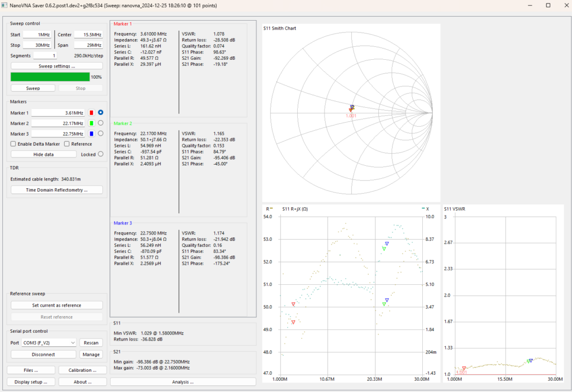Click the 290.0kHz/step label
Screen dimensions: 572x392
pyautogui.click(x=89, y=56)
